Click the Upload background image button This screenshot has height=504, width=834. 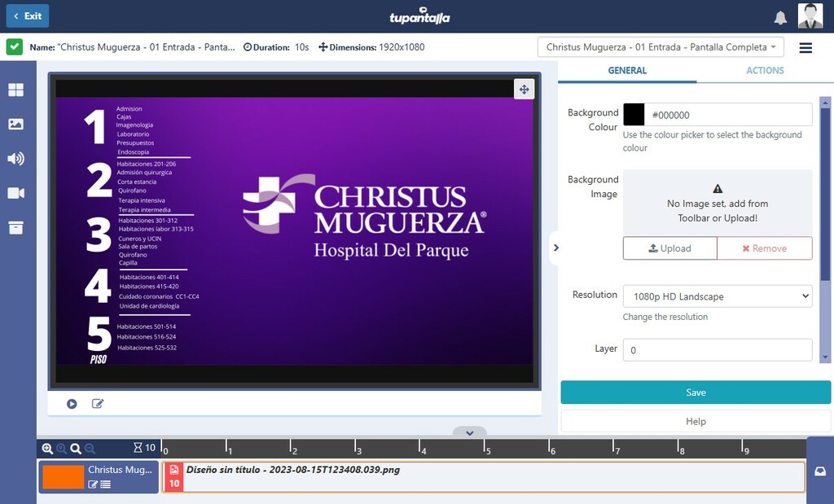pos(669,248)
